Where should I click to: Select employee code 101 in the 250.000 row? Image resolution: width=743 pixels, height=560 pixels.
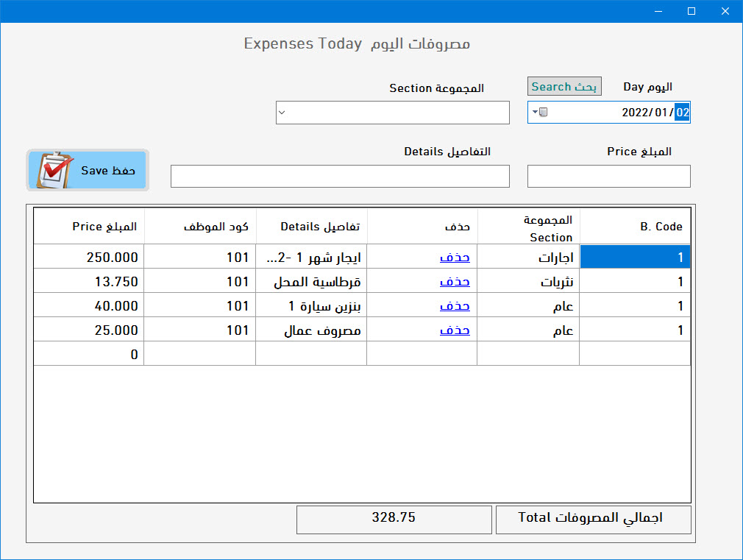(200, 257)
